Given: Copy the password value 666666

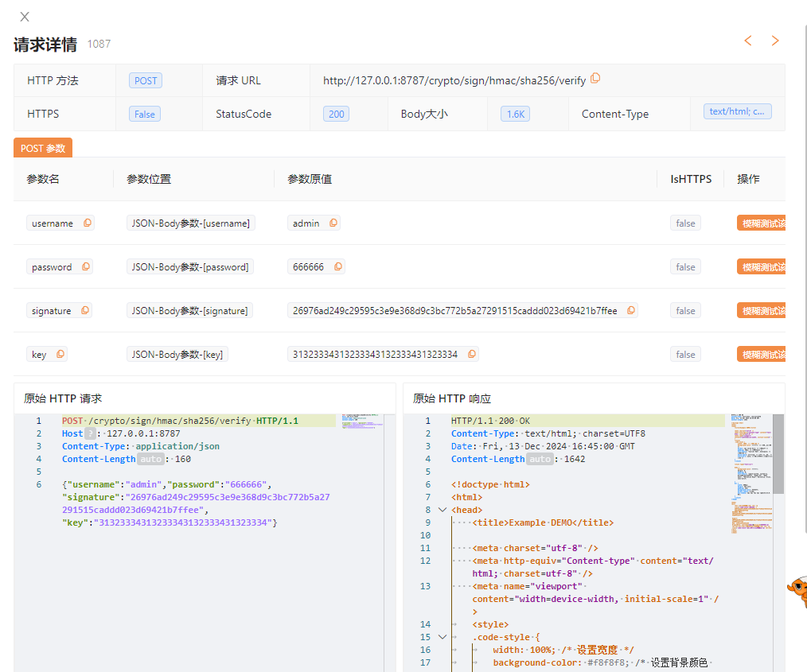Looking at the screenshot, I should (x=337, y=267).
